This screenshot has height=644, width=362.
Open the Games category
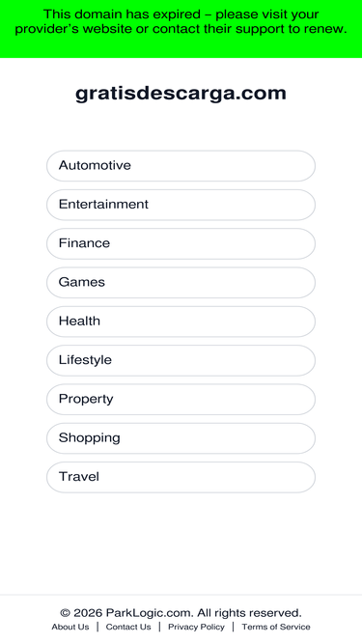point(181,283)
